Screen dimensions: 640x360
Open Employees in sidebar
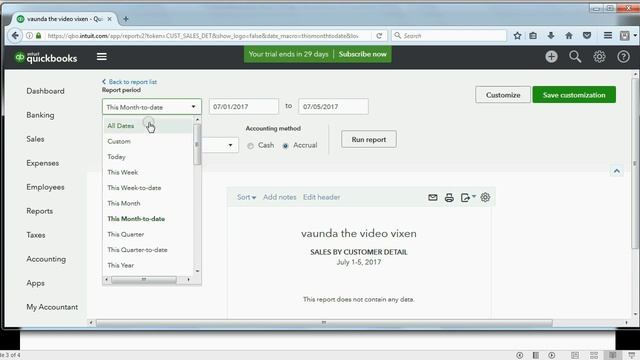[x=45, y=187]
